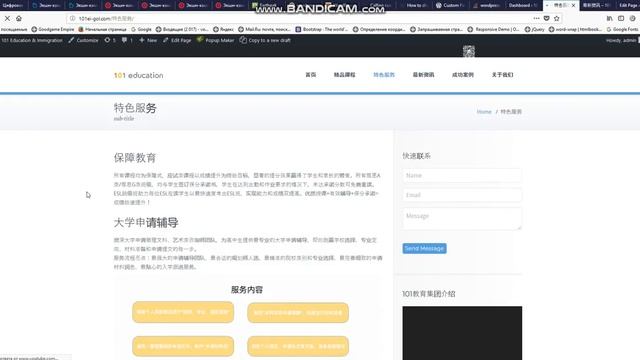Open the WordPress comments bubble showing 1
This screenshot has height=360, width=640.
[127, 40]
